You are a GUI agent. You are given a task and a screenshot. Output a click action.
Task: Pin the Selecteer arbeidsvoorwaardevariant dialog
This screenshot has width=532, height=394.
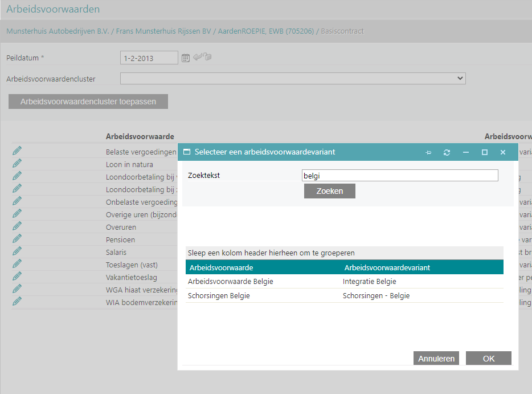point(428,152)
